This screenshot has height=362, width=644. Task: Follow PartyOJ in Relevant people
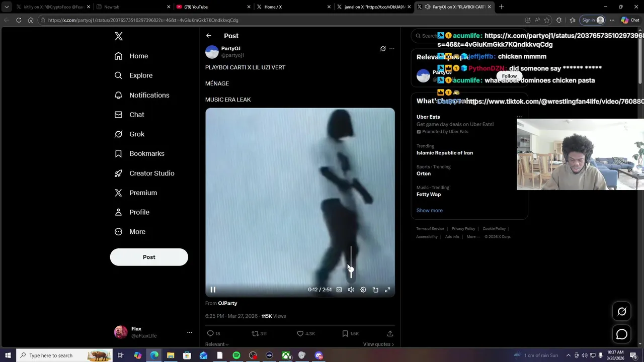point(509,76)
